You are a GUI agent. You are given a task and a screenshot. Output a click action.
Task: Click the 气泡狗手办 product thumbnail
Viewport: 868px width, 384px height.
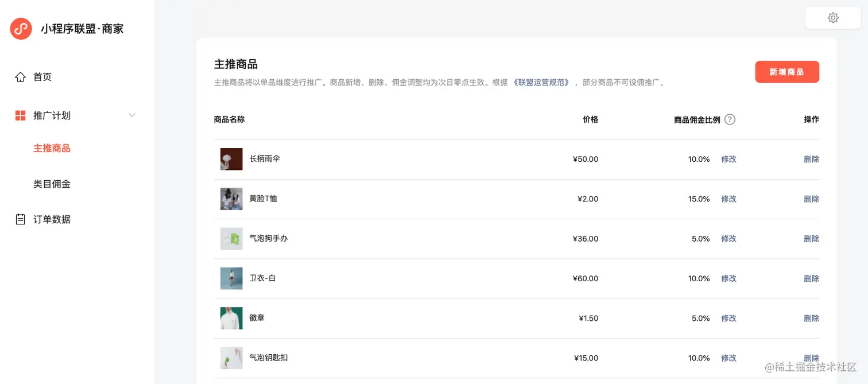(231, 238)
